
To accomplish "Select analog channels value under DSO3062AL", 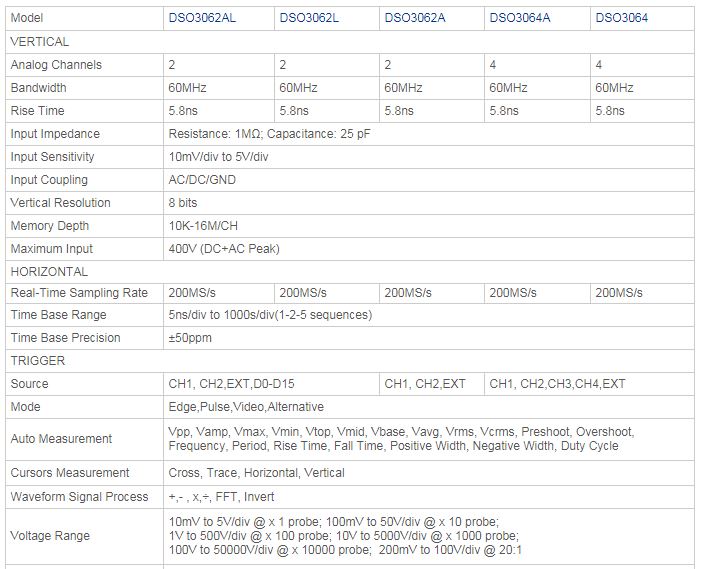I will [172, 65].
